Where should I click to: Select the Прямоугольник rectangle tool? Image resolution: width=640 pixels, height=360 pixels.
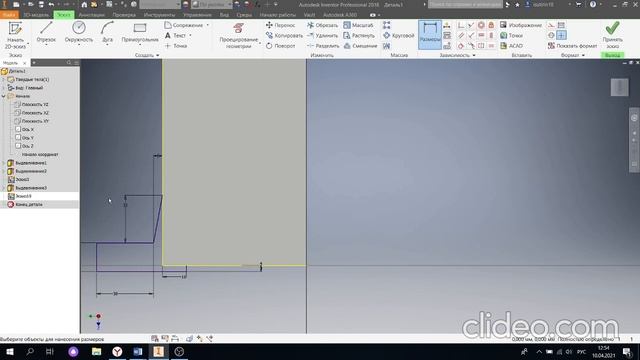(140, 32)
